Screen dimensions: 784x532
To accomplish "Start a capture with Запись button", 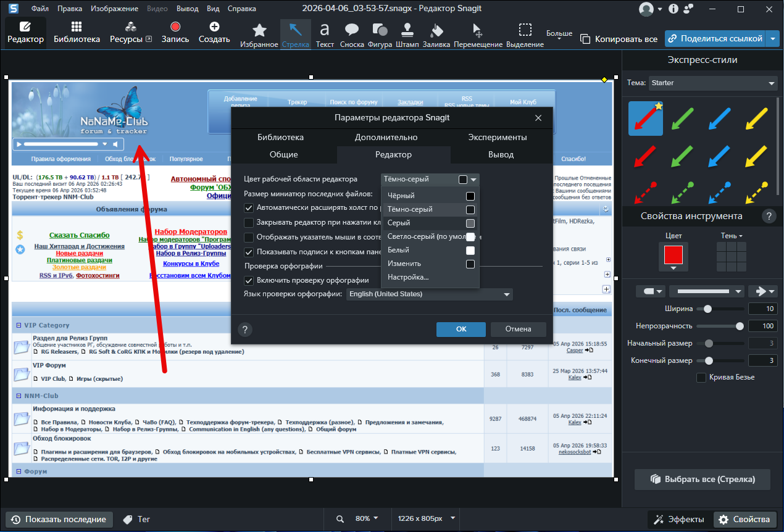I will click(175, 33).
